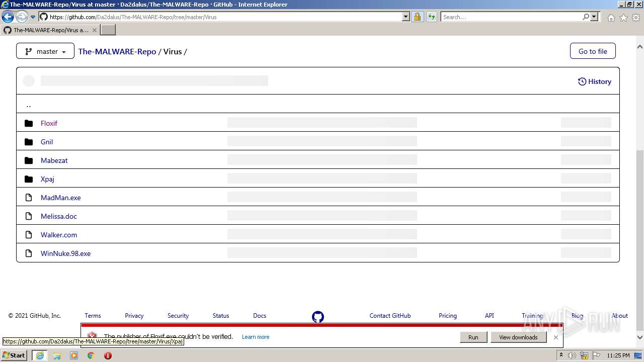The image size is (644, 362).
Task: Click the Security footer link
Action: point(178,316)
